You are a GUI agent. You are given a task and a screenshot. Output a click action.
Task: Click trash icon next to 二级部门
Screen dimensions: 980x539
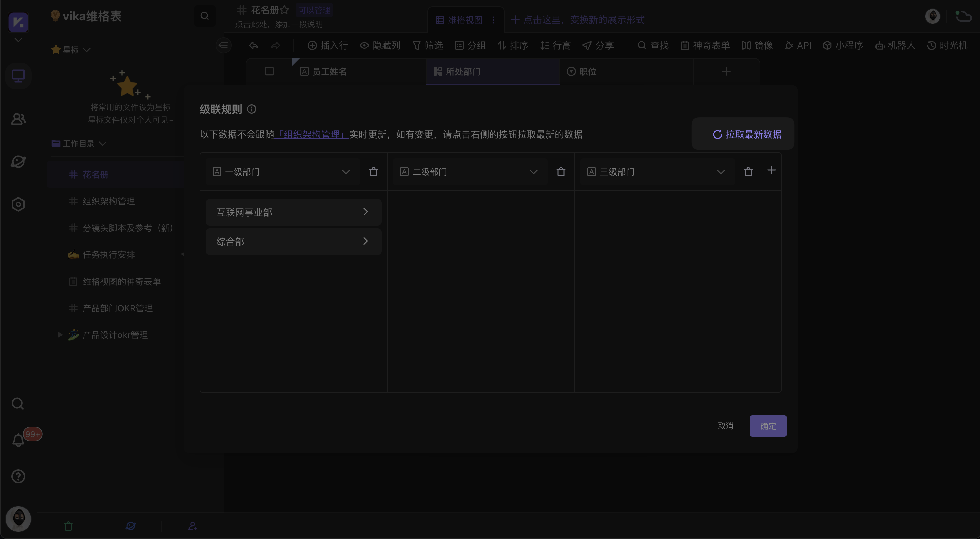(560, 172)
